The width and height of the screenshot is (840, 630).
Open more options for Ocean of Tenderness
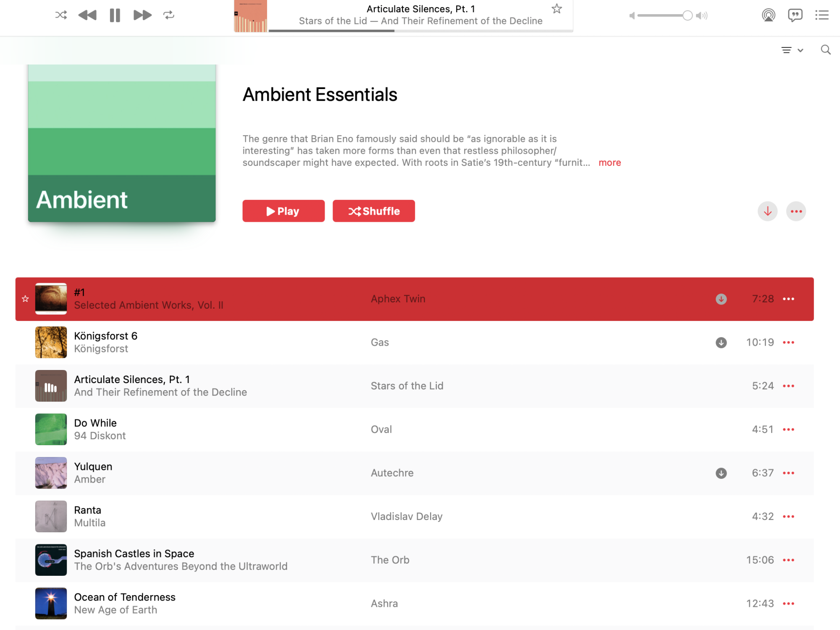[x=789, y=604]
